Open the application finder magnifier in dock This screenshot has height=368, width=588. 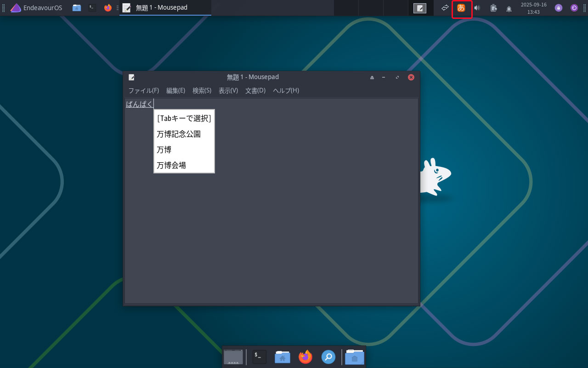point(328,357)
